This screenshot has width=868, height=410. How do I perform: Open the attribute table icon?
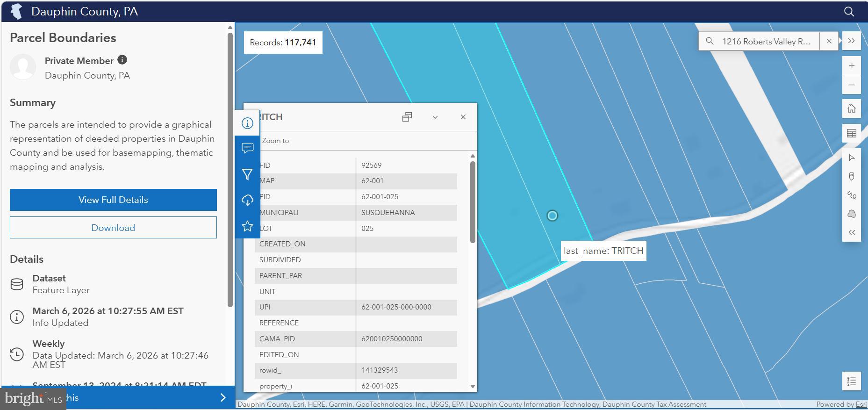pos(851,133)
